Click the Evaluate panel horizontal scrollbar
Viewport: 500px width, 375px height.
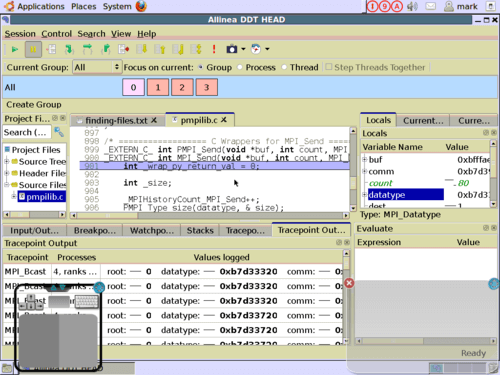tap(426, 341)
